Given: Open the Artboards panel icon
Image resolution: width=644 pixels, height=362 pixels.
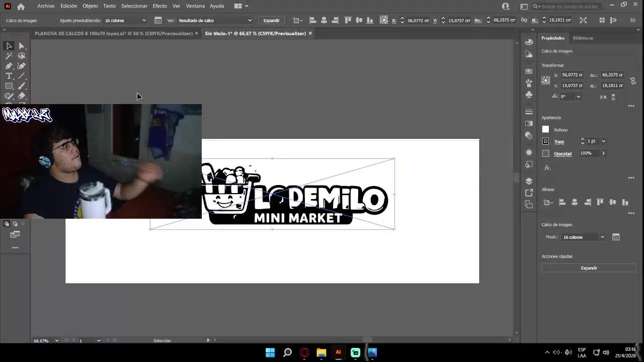Looking at the screenshot, I should pos(529,205).
